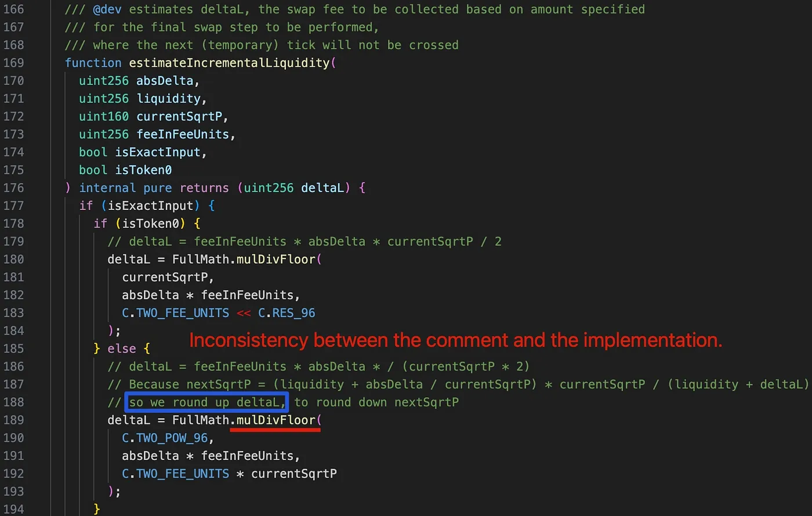The image size is (812, 516).
Task: Click the 'else' keyword on line 185
Action: 121,348
